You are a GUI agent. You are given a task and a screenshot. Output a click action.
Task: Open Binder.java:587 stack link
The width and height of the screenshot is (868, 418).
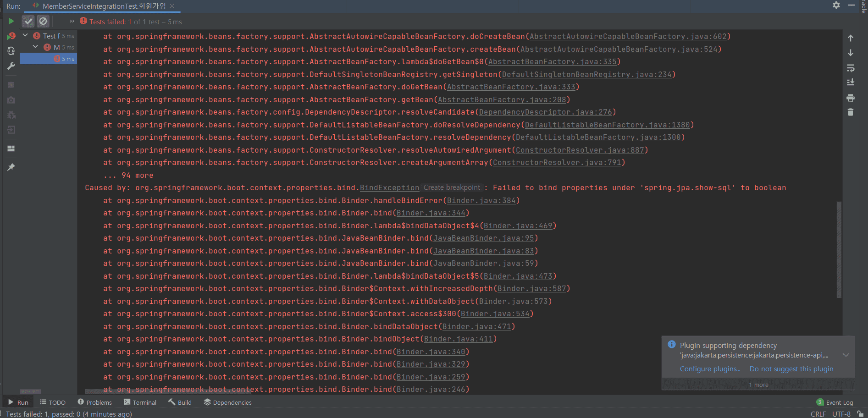point(531,289)
